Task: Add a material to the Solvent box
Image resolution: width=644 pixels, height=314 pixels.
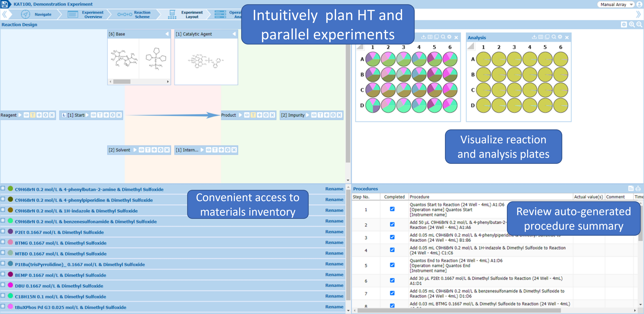Action: coord(154,150)
